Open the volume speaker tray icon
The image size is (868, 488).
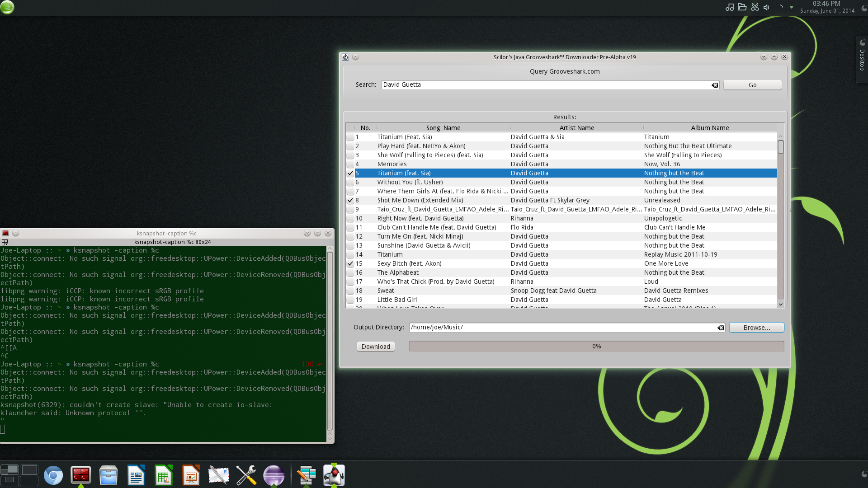tap(766, 7)
